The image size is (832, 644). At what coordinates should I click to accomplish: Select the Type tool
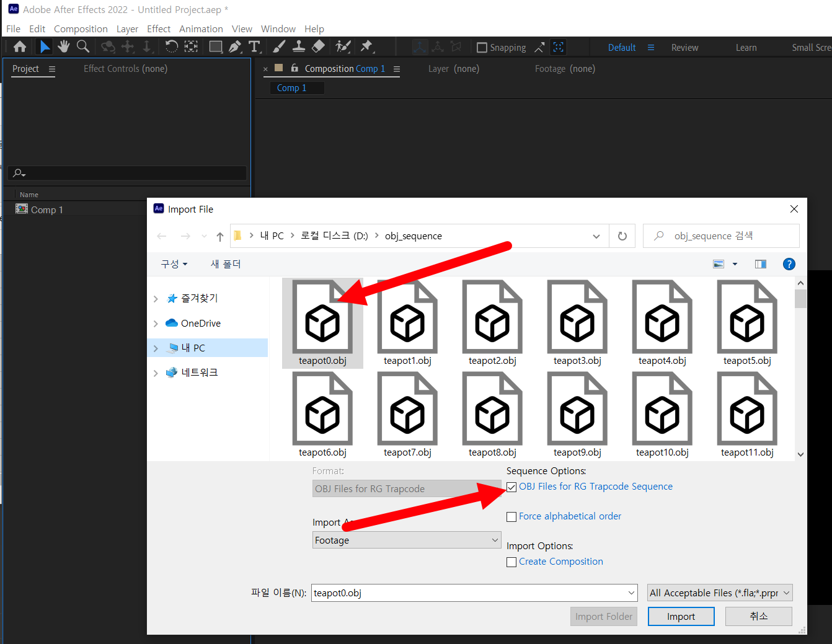(254, 46)
